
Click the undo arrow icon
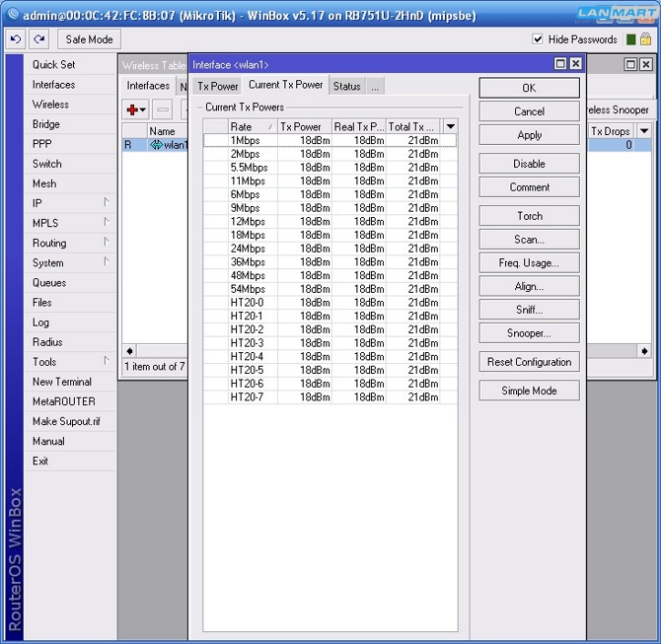[x=16, y=39]
